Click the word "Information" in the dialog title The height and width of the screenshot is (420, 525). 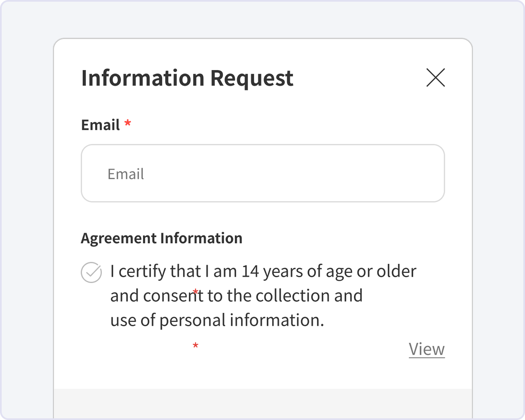click(143, 78)
